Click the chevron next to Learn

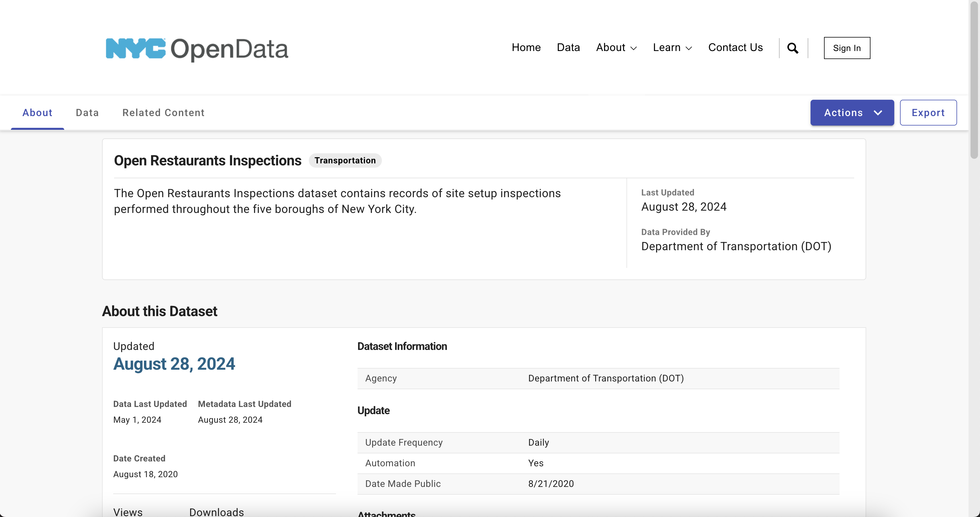689,48
